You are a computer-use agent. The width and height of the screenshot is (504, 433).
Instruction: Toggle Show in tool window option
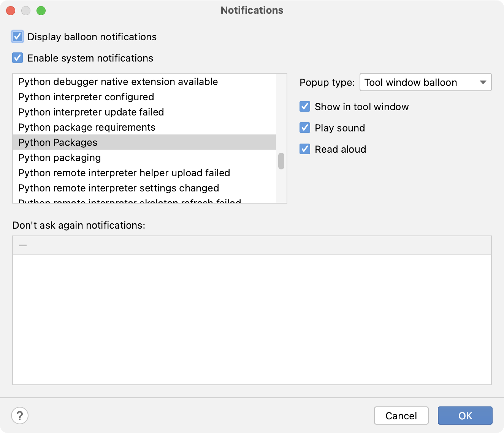pyautogui.click(x=304, y=107)
